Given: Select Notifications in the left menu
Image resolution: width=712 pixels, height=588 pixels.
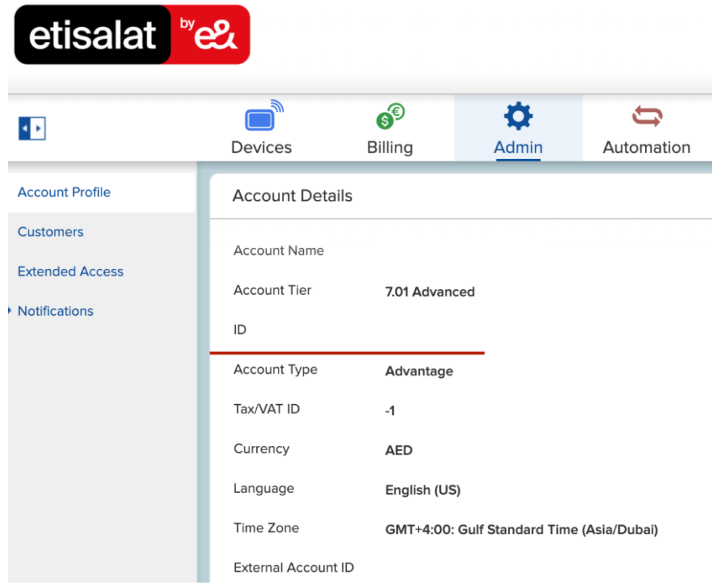Looking at the screenshot, I should pyautogui.click(x=55, y=312).
